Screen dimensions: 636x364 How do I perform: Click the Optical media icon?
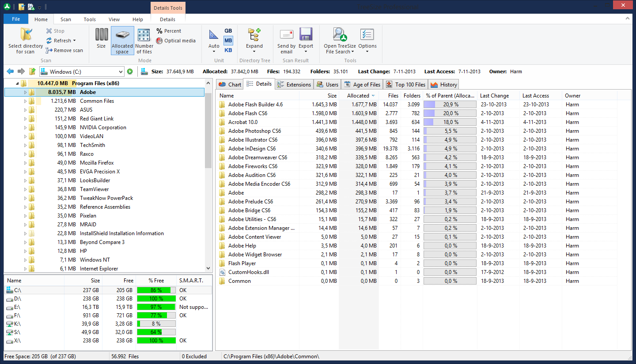pos(159,41)
